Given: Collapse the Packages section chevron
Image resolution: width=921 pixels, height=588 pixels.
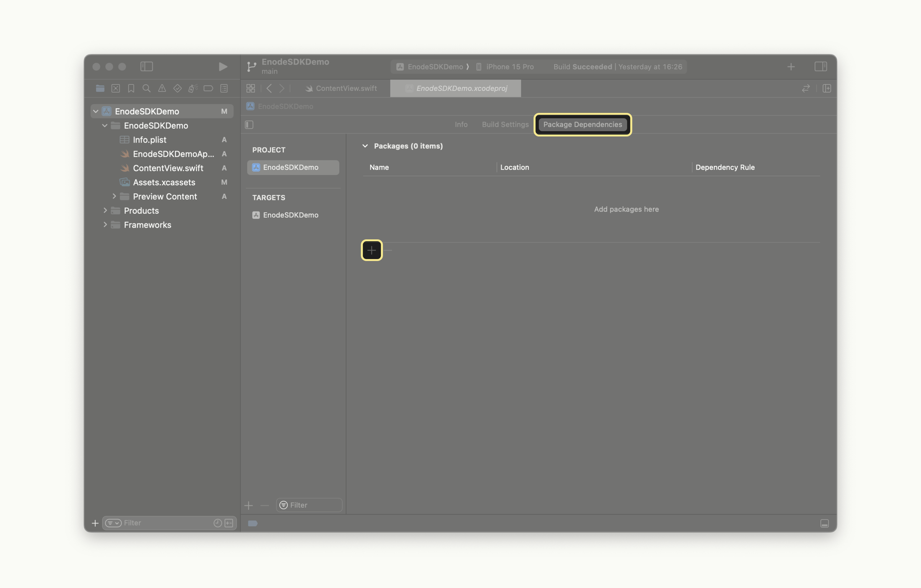Looking at the screenshot, I should [365, 146].
